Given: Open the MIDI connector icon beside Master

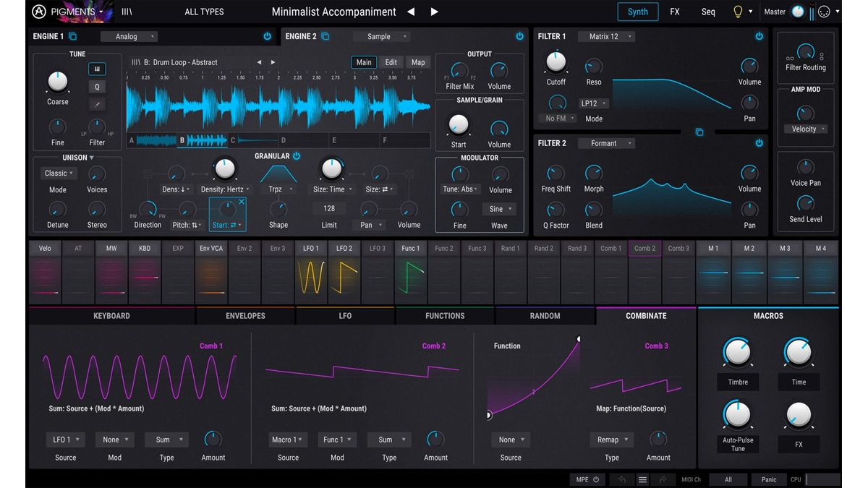Looking at the screenshot, I should click(824, 12).
